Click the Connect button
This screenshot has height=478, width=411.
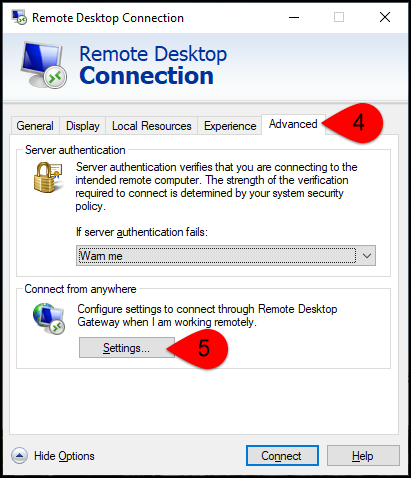(282, 456)
